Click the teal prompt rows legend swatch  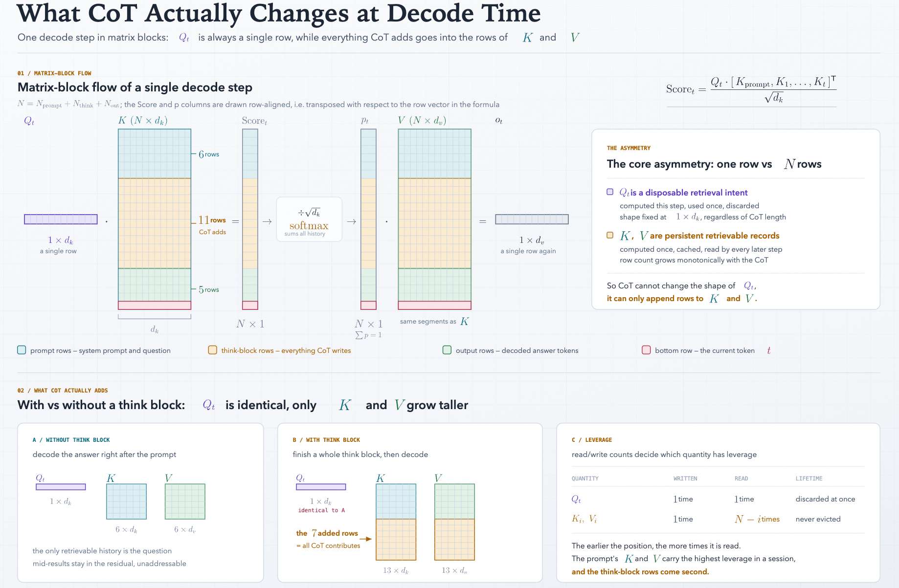coord(22,350)
